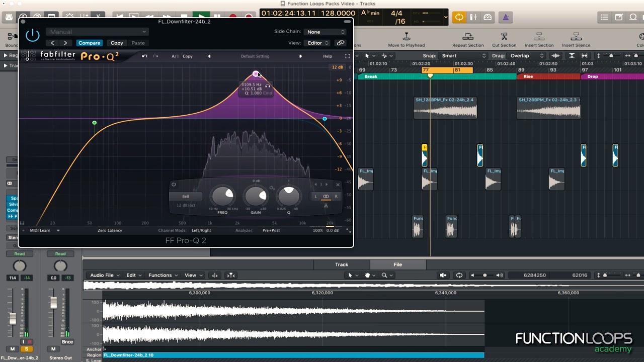Image resolution: width=644 pixels, height=362 pixels.
Task: Open the Functions menu
Action: click(x=164, y=275)
